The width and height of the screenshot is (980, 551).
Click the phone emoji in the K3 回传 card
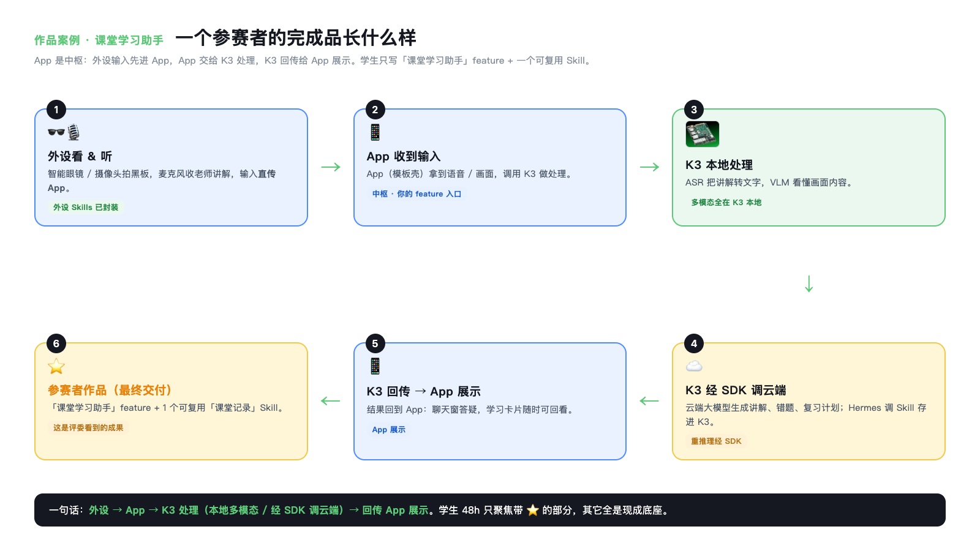pyautogui.click(x=375, y=366)
